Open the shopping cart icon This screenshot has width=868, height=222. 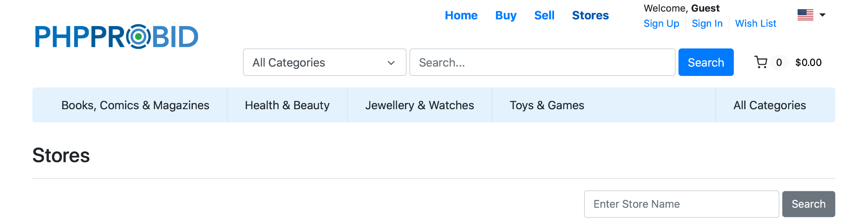(761, 62)
